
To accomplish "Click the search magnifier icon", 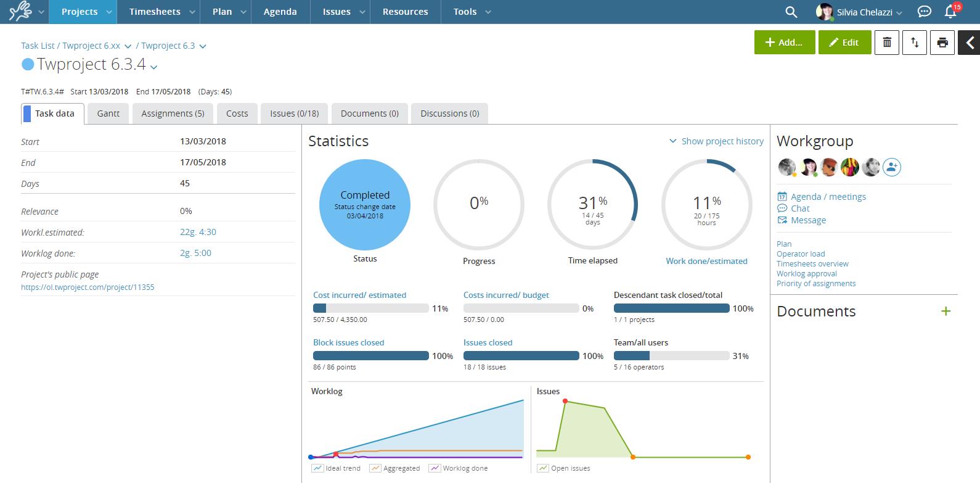I will pos(791,12).
